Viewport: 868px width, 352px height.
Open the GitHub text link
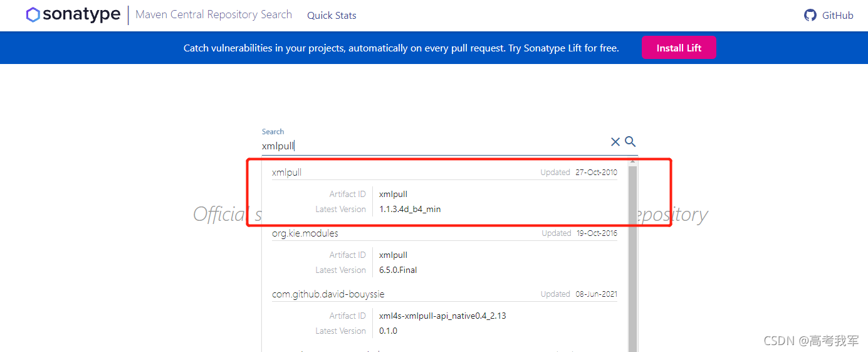tap(837, 16)
